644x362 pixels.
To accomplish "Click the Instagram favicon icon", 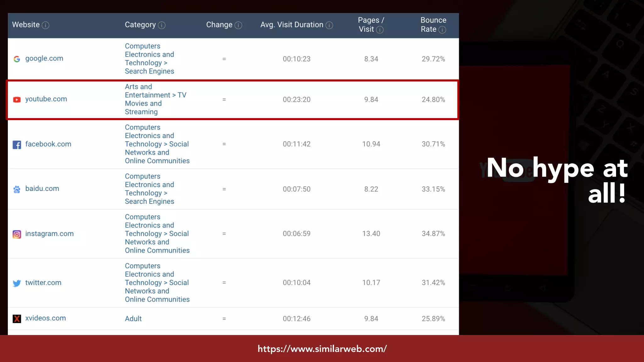I will [x=17, y=234].
